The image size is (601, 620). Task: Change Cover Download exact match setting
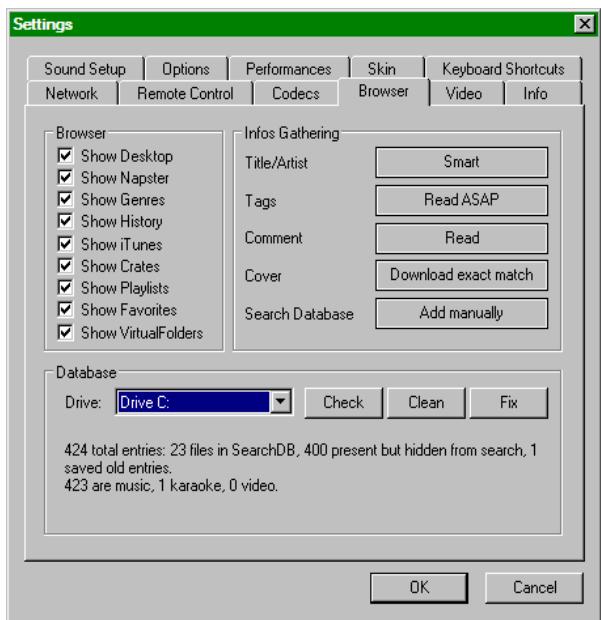click(461, 275)
